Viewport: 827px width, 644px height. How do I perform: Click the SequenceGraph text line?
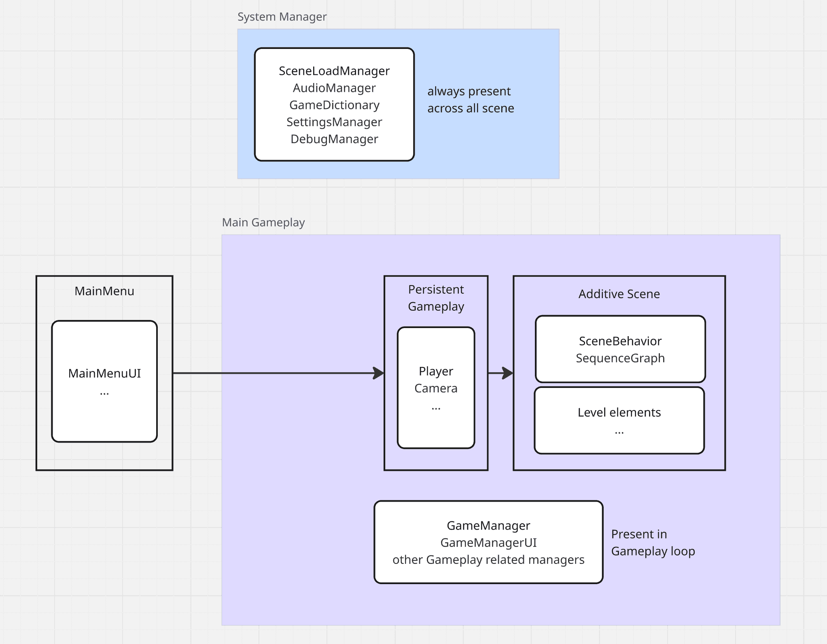(x=620, y=358)
